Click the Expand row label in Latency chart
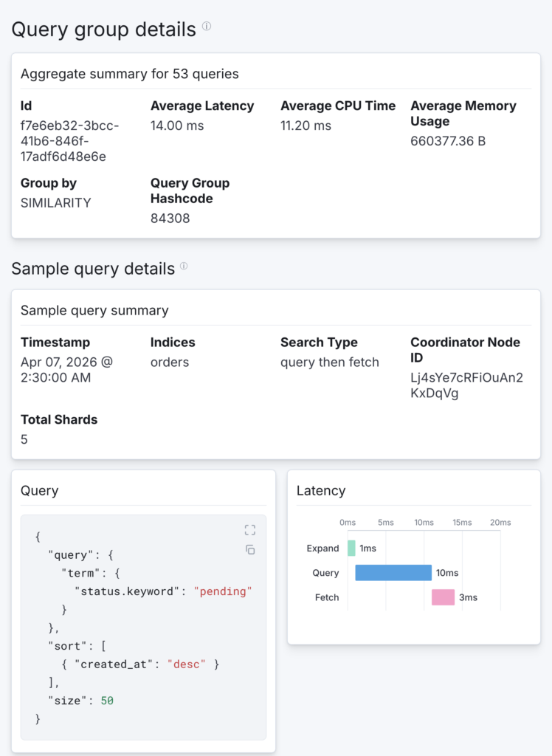This screenshot has height=756, width=552. click(x=322, y=549)
